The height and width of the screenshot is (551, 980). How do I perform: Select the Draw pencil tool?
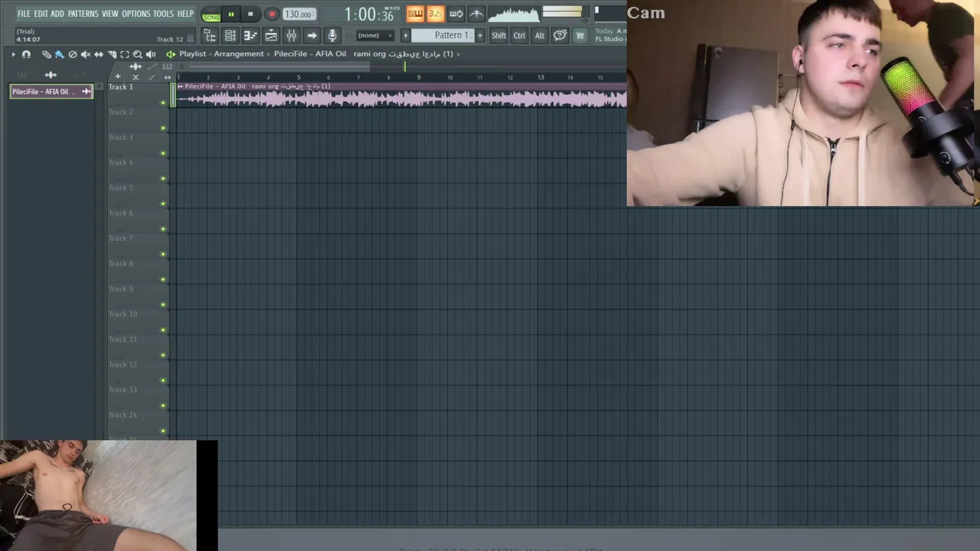tap(47, 54)
